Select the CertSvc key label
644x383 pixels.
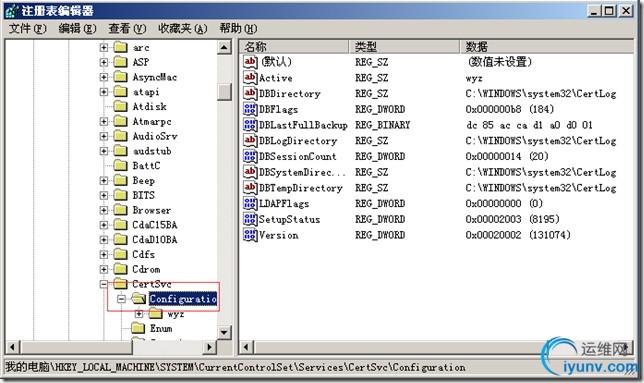click(152, 284)
